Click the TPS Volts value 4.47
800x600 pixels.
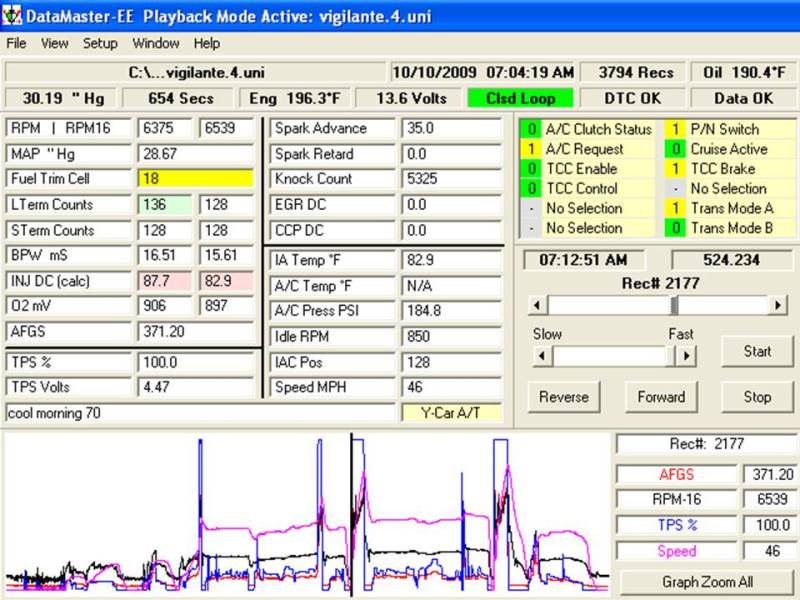(x=195, y=387)
